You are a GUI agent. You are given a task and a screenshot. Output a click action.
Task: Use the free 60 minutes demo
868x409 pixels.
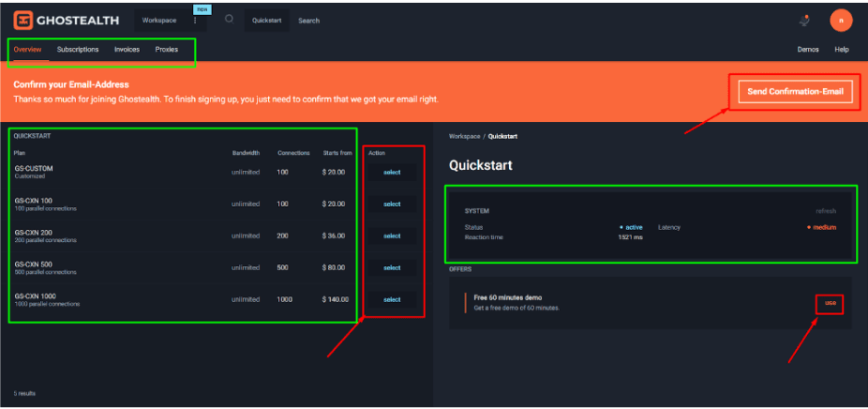(x=830, y=303)
